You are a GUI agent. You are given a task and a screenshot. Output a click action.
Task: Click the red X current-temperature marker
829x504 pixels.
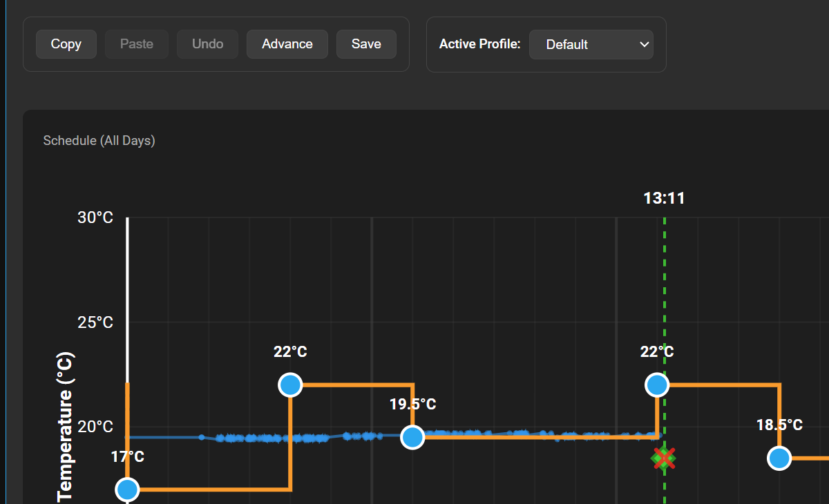point(664,458)
